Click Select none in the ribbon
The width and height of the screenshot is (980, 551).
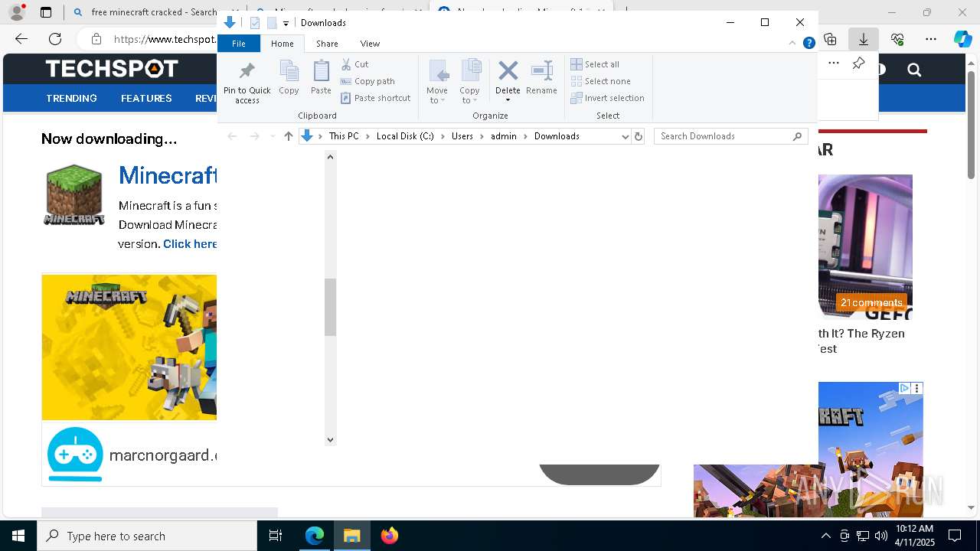pyautogui.click(x=601, y=81)
